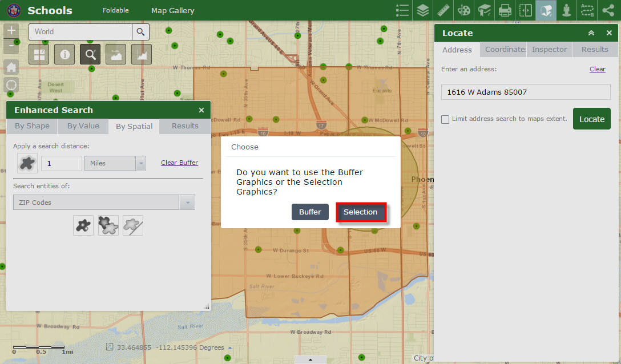This screenshot has width=621, height=364.
Task: Open the A to B directions widget
Action: point(587,10)
